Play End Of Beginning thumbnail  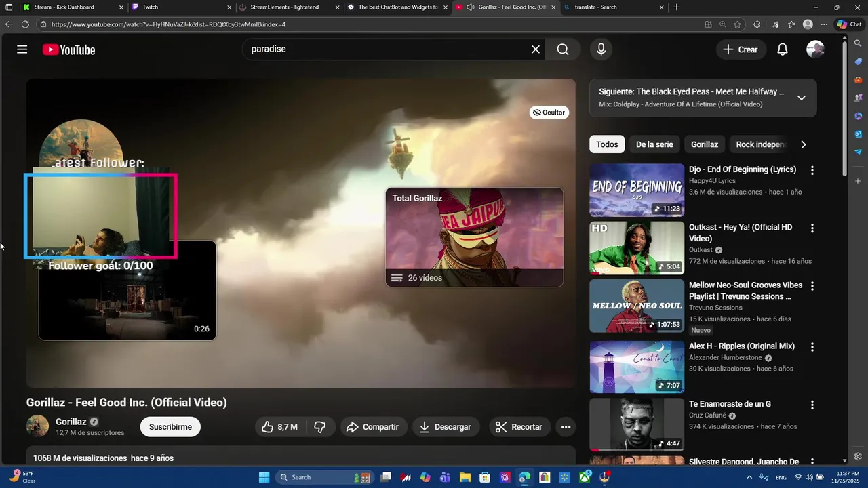(637, 190)
